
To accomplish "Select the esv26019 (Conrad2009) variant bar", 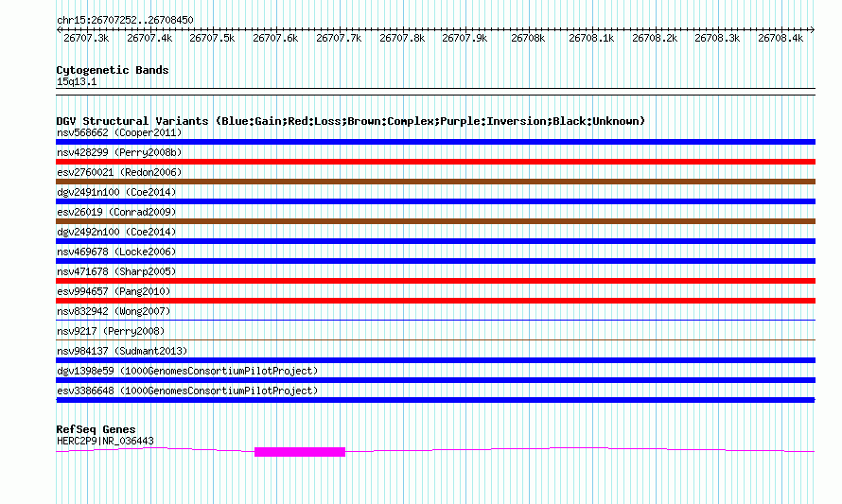I will click(435, 221).
